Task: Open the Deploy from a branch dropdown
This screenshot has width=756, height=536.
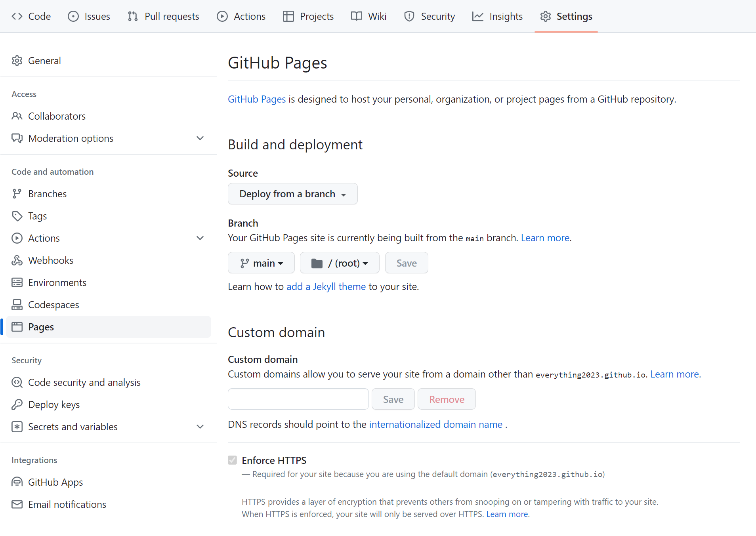Action: click(293, 194)
